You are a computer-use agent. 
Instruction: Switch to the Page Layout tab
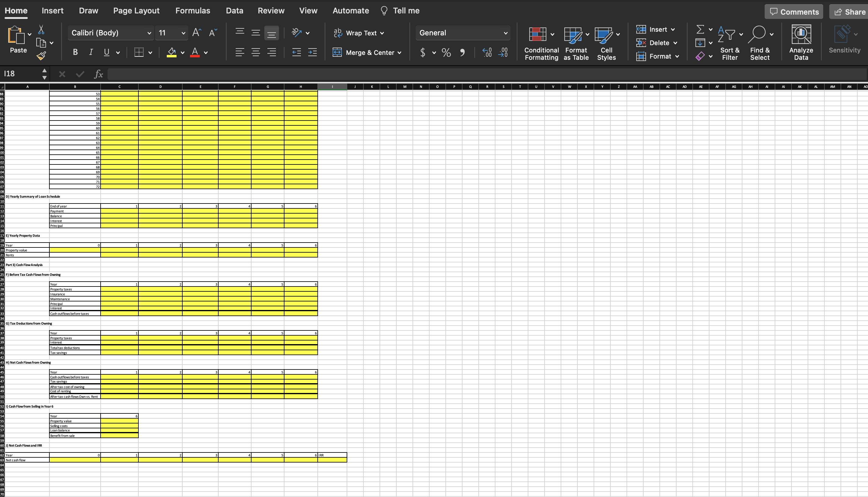click(x=136, y=11)
